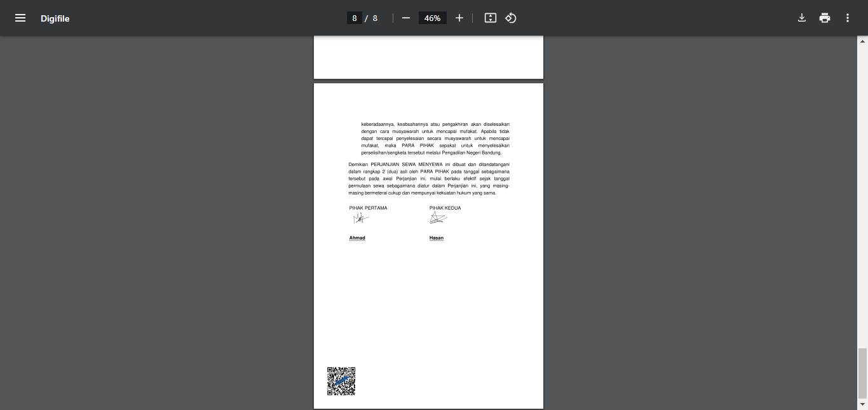Viewport: 868px width, 410px height.
Task: Click the fit to page icon
Action: coord(490,18)
